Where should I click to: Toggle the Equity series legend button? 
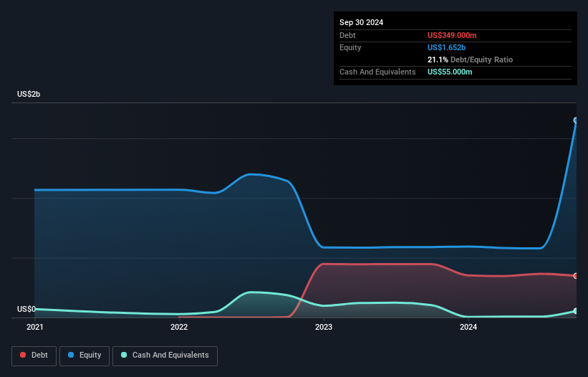[x=85, y=355]
